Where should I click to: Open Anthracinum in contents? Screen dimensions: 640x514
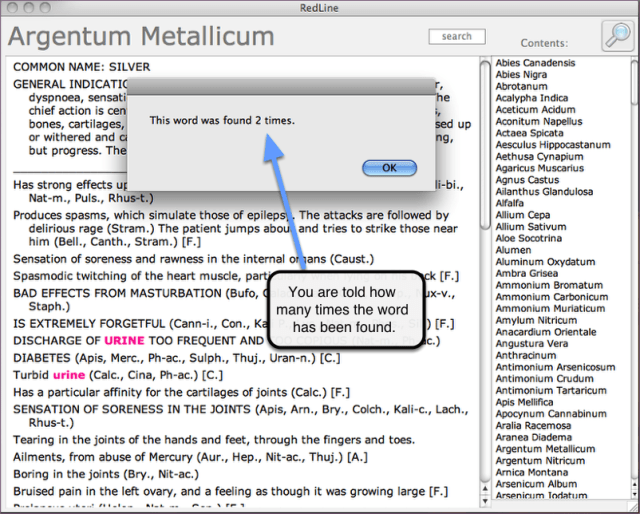[526, 356]
